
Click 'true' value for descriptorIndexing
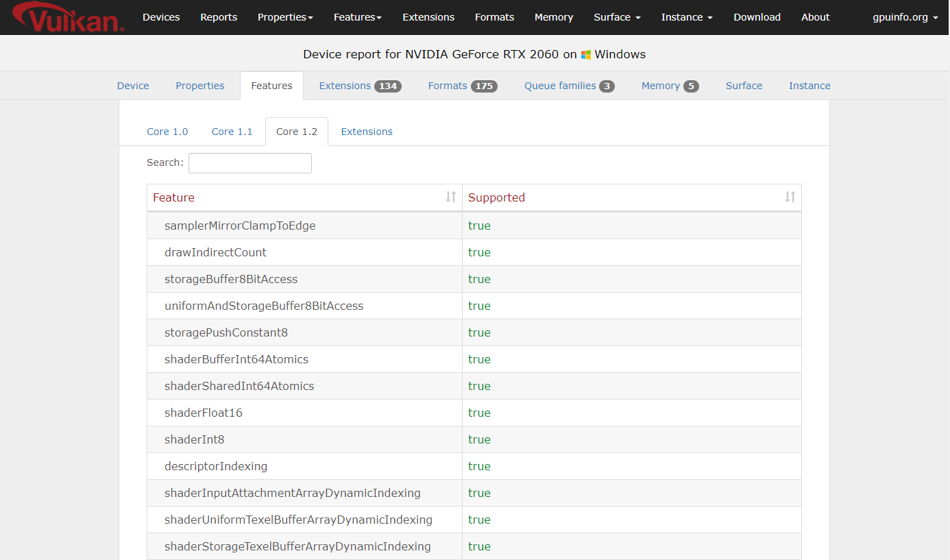pos(479,466)
